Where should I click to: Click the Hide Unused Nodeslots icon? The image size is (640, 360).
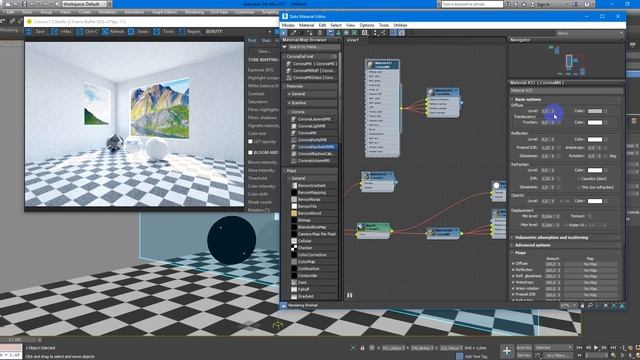pos(338,33)
